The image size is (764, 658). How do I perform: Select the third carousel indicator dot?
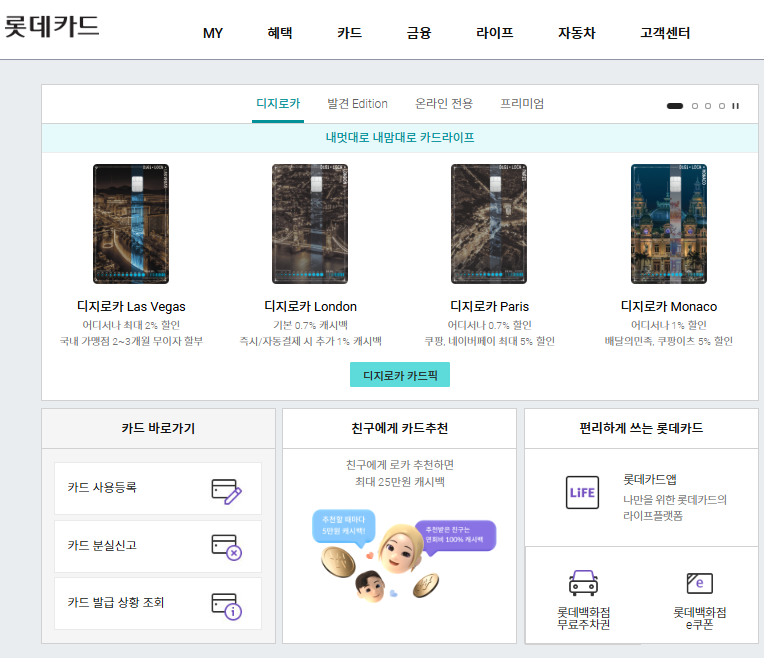(708, 105)
